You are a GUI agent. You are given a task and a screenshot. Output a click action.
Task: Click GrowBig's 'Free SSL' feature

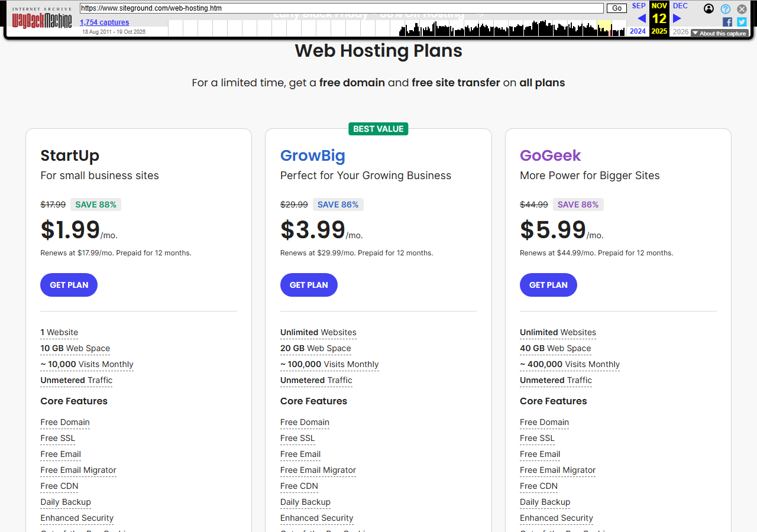pos(297,439)
